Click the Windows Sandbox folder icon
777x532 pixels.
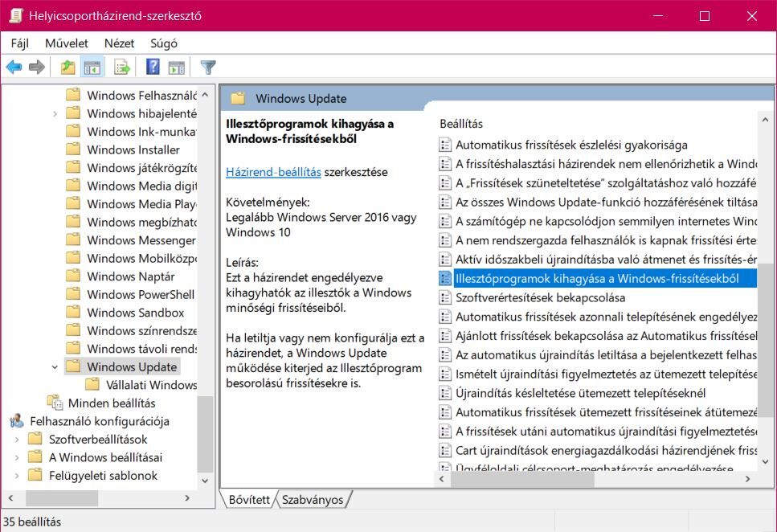(73, 313)
